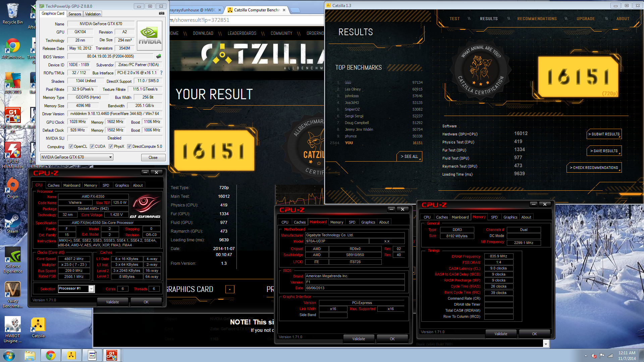Click Validate in the Mainboard CPU-Z window
Image resolution: width=644 pixels, height=362 pixels.
(x=359, y=339)
